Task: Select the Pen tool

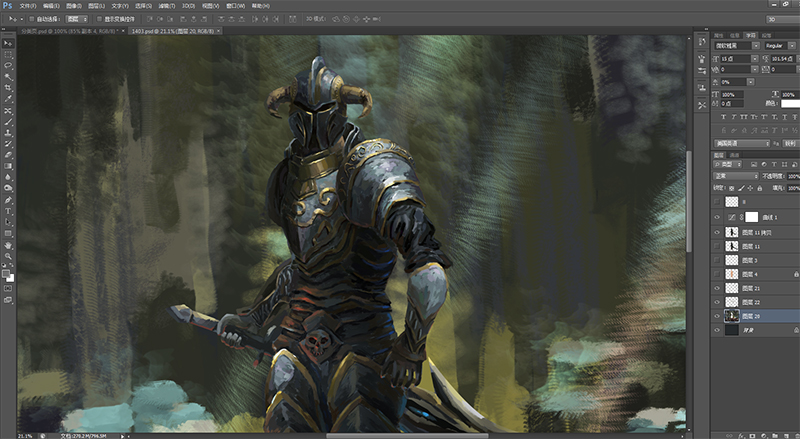Action: click(8, 200)
